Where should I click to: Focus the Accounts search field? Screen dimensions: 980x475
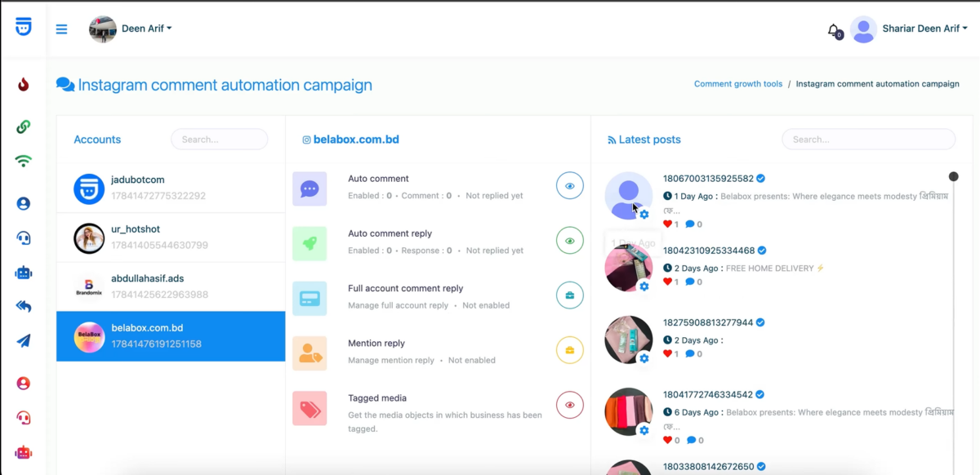click(219, 140)
